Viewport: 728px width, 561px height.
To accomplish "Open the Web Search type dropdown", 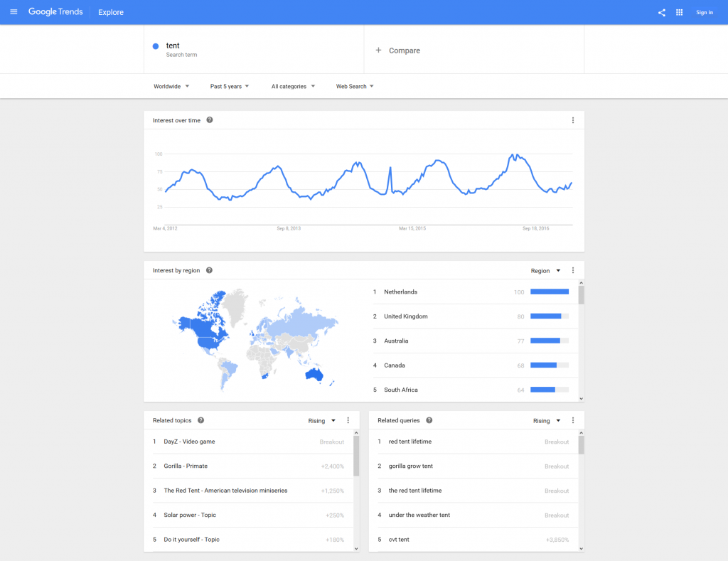I will 355,86.
